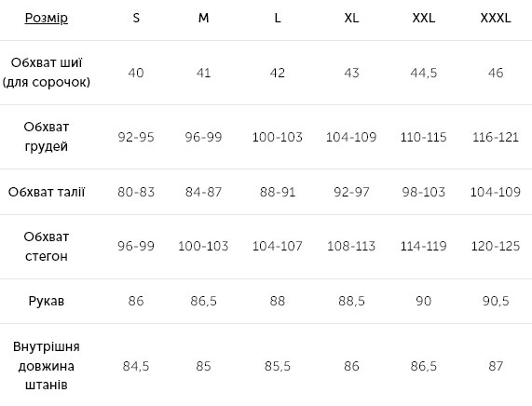Click chest value 116-121 for XXXL
The height and width of the screenshot is (406, 532).
[496, 137]
